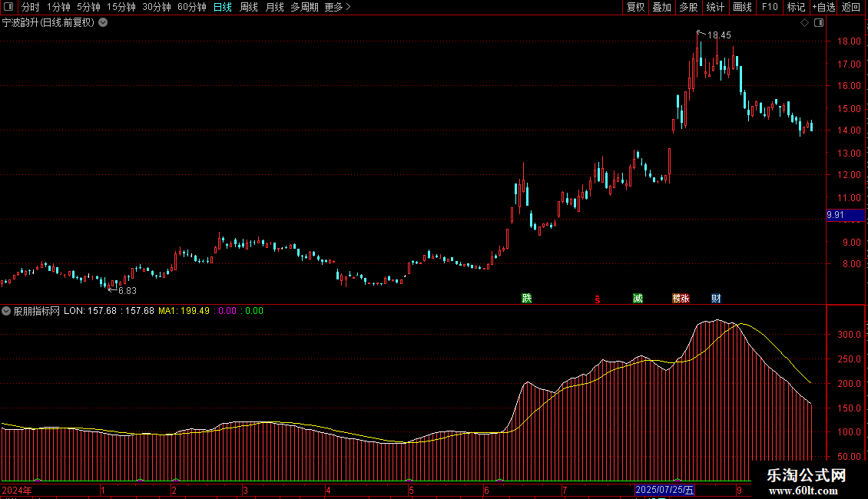Click the +自选 add to watchlist button

[x=823, y=7]
